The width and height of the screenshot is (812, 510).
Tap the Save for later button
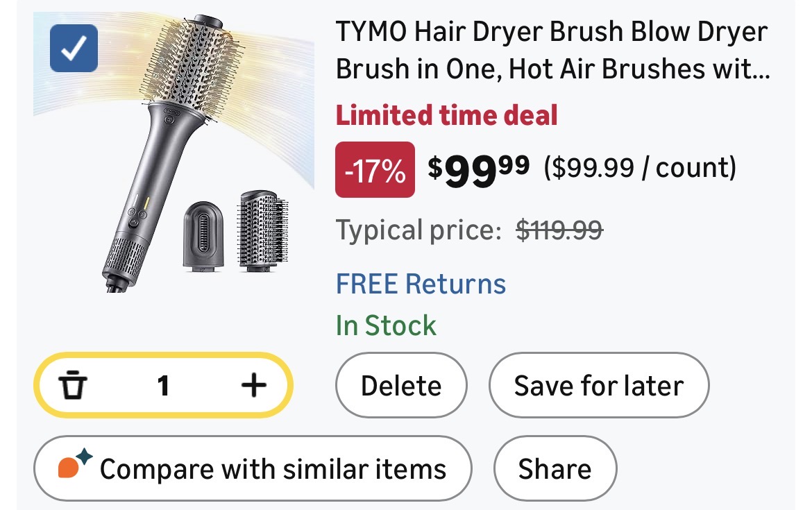pyautogui.click(x=598, y=386)
